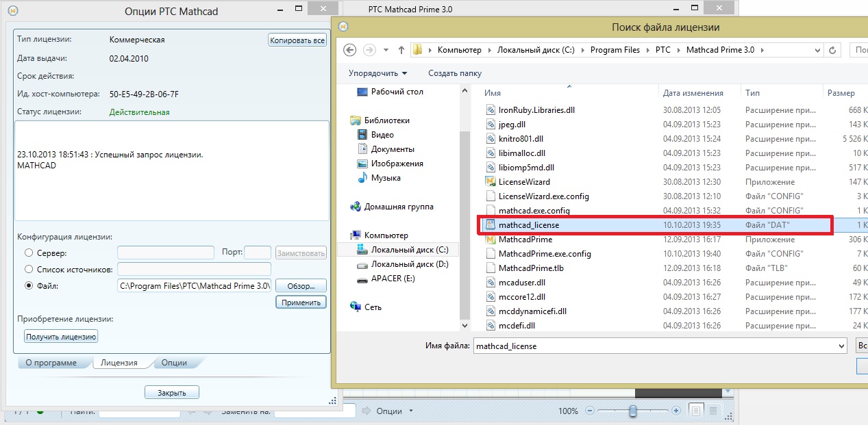Select LicenseWizard.exe.config file icon
868x425 pixels.
coord(490,196)
